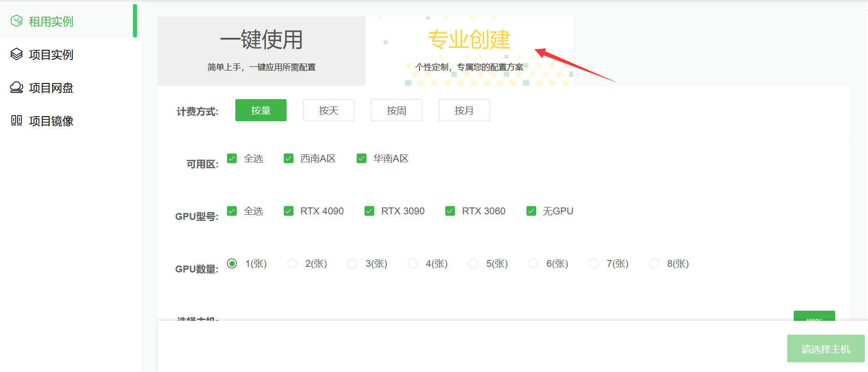Viewport: 868px width, 372px height.
Task: Click the 项目网盘 cloud disk icon
Action: [x=17, y=88]
